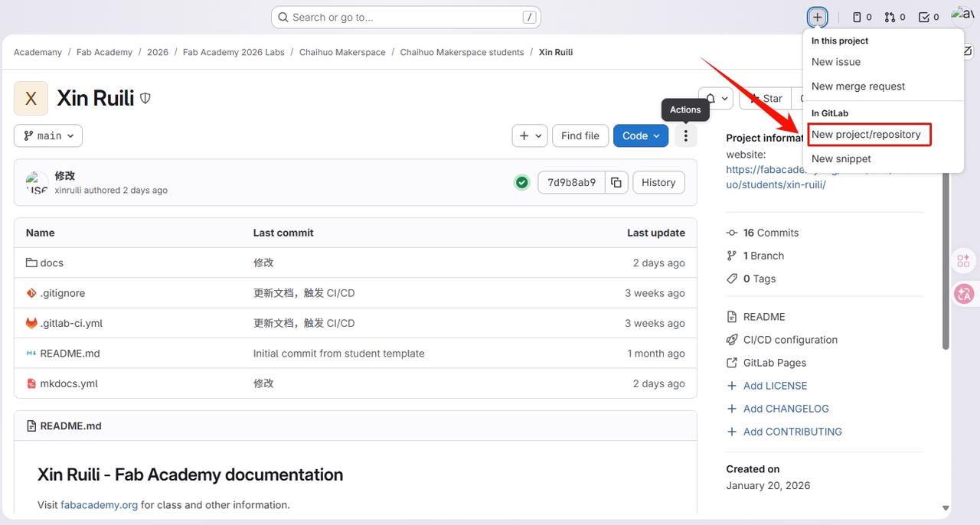Open the user avatar menu
The image size is (980, 525).
click(x=962, y=15)
